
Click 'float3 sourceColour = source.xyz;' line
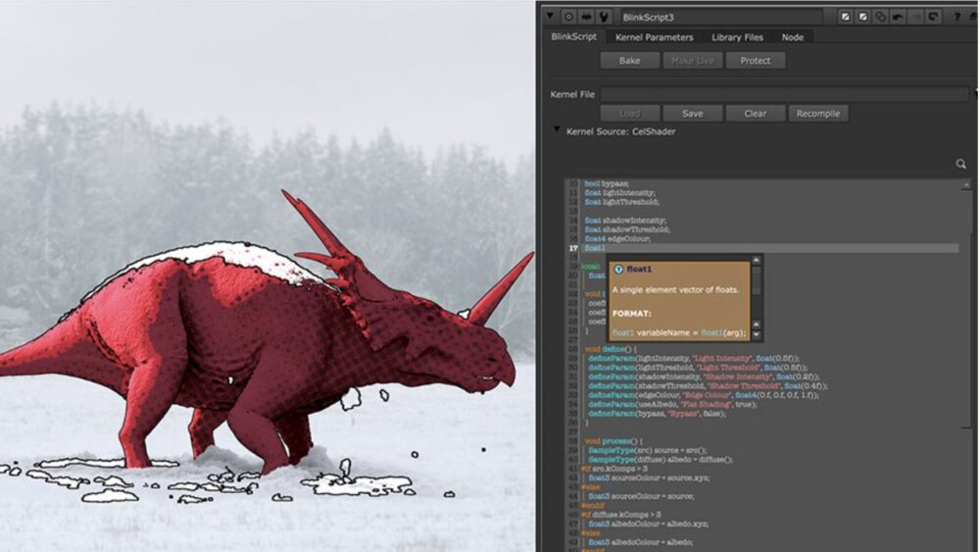649,477
